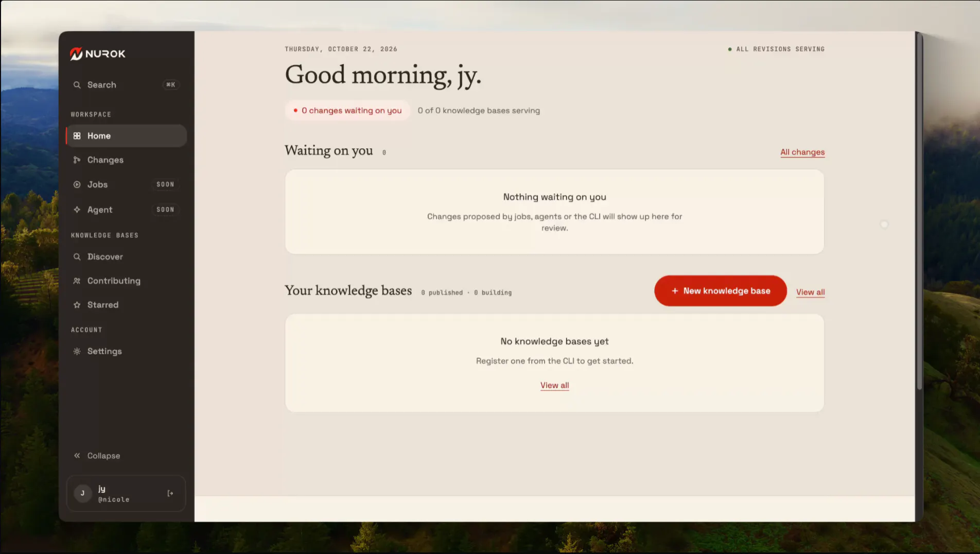Click the Agent item marked SOON
The image size is (980, 554).
click(126, 210)
